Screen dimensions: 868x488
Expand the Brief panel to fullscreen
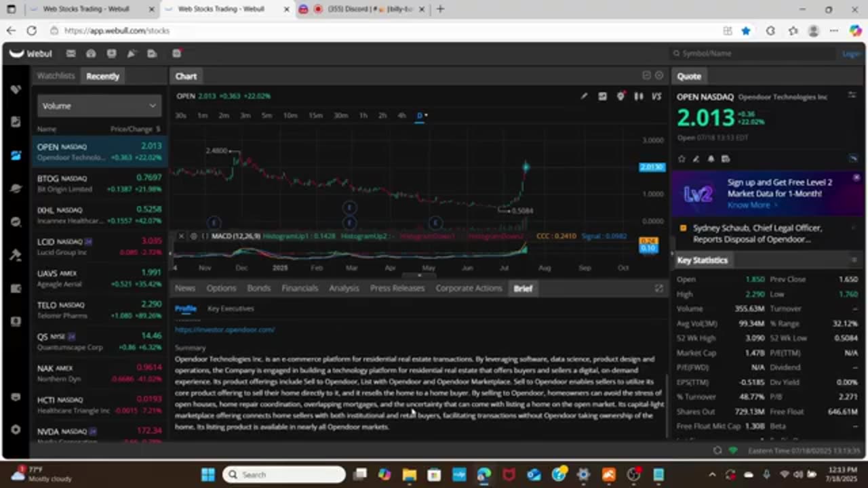tap(658, 289)
